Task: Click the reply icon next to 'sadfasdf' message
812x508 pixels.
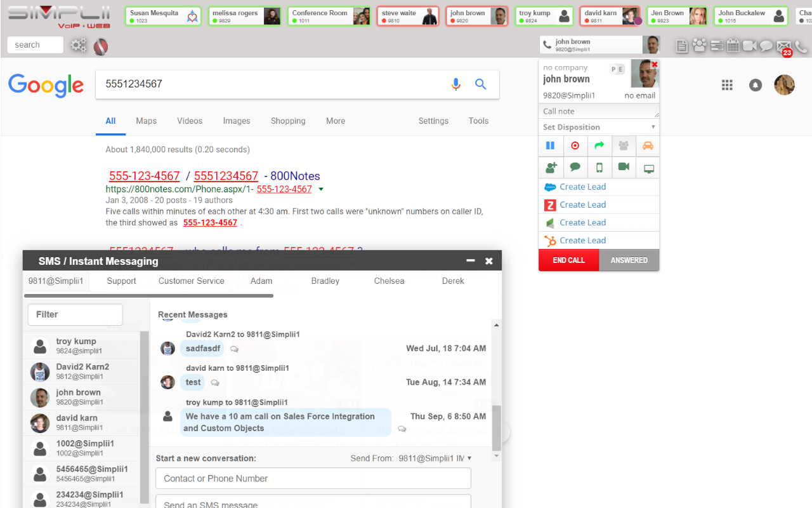Action: point(234,349)
